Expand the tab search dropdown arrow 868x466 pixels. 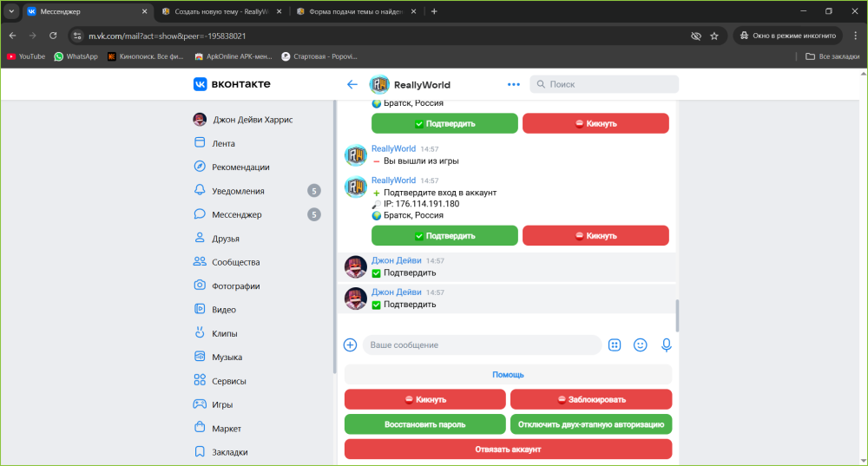11,11
